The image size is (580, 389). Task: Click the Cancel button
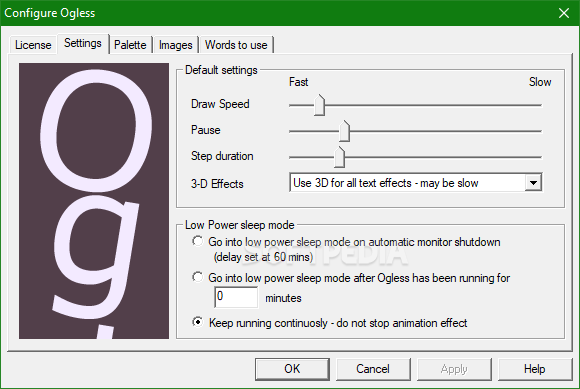[x=373, y=369]
